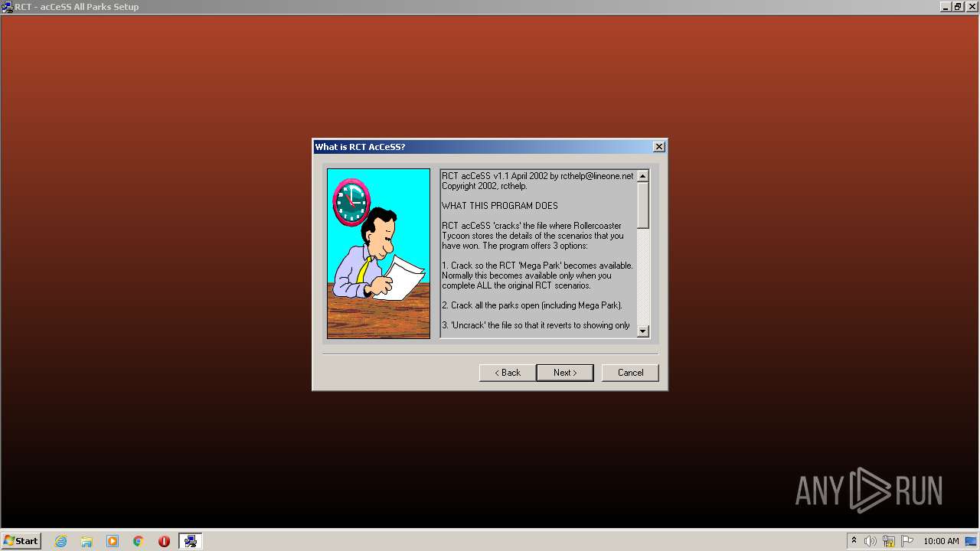Open the Action Center flag icon

point(907,541)
